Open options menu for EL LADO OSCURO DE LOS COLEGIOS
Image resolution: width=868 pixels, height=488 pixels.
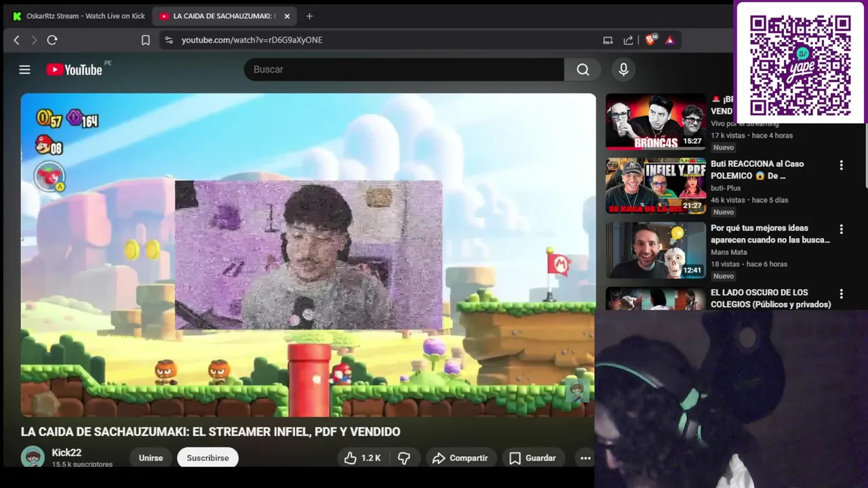click(x=842, y=293)
